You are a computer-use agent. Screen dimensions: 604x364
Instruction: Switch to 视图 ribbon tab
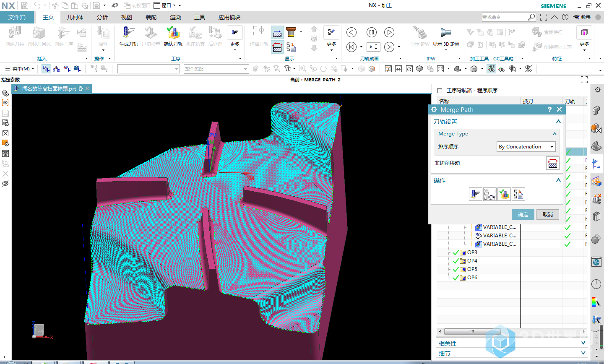point(127,17)
